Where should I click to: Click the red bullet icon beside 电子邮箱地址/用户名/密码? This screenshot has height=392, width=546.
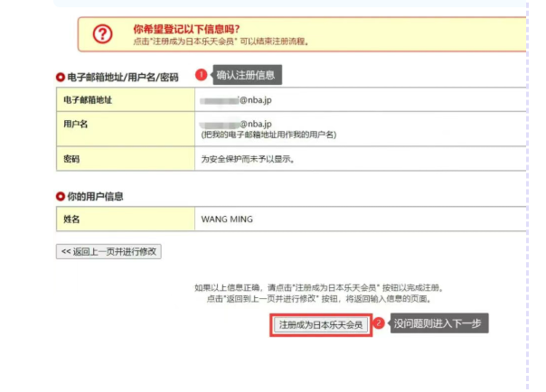[x=61, y=77]
